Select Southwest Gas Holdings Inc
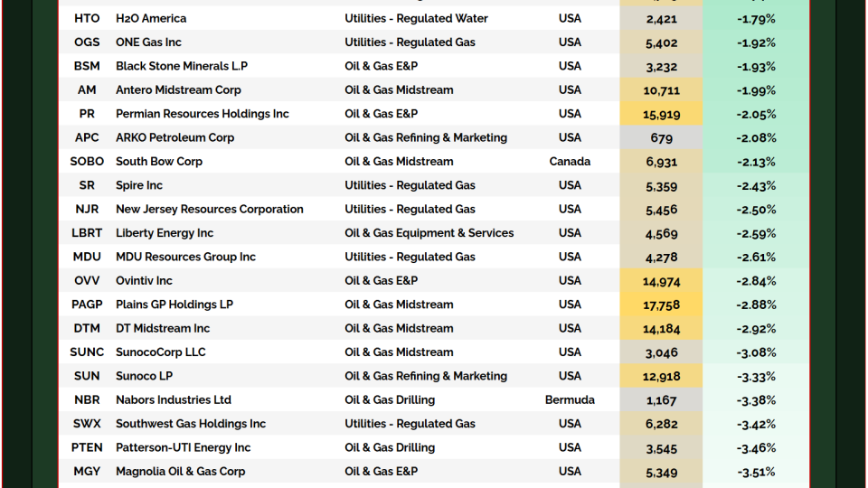This screenshot has width=868, height=488. click(191, 424)
